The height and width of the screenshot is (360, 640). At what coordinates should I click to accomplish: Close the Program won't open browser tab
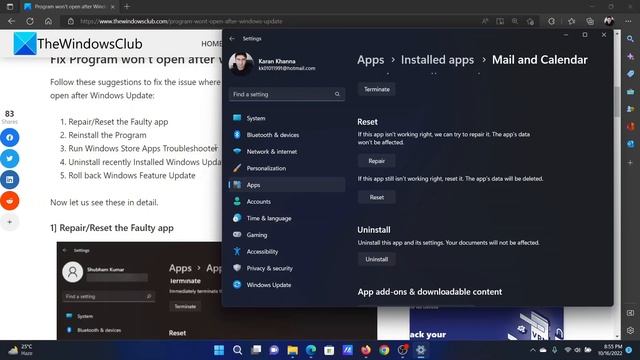click(113, 7)
